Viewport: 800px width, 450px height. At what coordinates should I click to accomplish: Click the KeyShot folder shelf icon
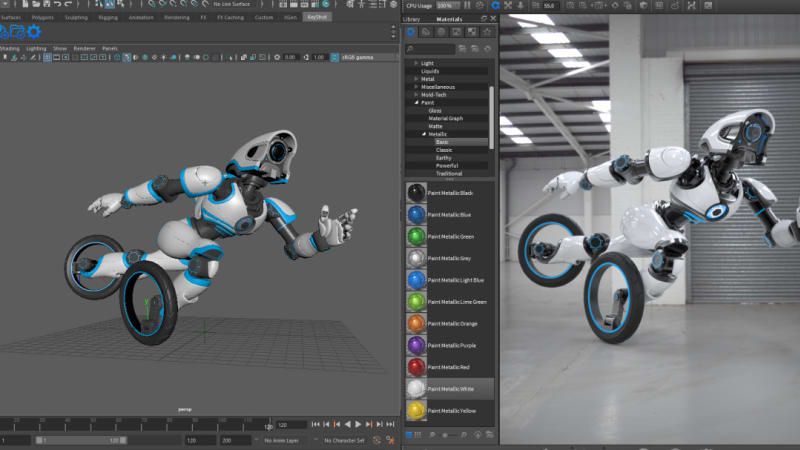pos(17,32)
